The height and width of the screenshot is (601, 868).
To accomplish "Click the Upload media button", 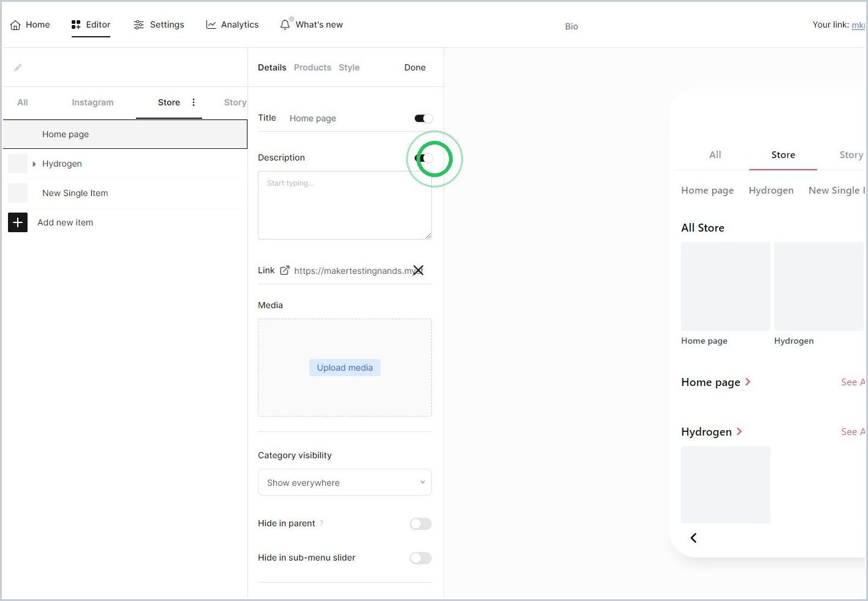I will point(345,368).
